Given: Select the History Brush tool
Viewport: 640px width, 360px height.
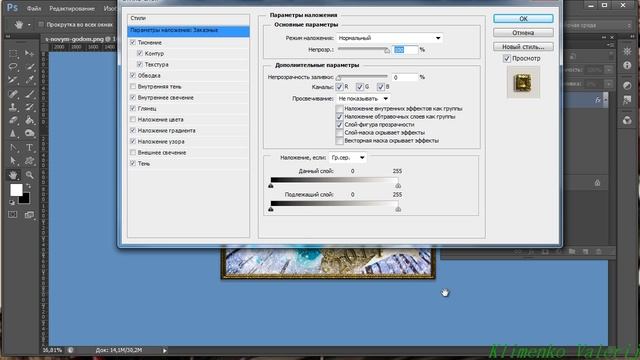Looking at the screenshot, I should pos(29,107).
